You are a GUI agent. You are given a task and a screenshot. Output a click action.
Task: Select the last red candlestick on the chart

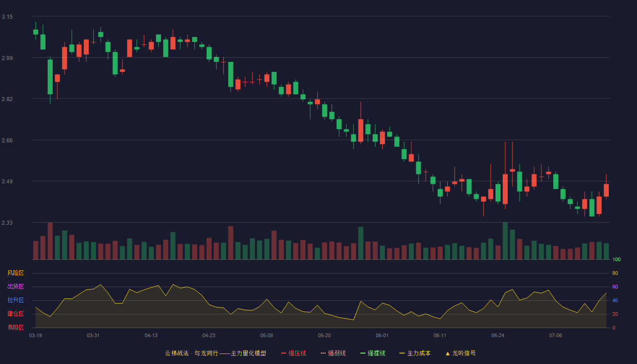point(606,190)
